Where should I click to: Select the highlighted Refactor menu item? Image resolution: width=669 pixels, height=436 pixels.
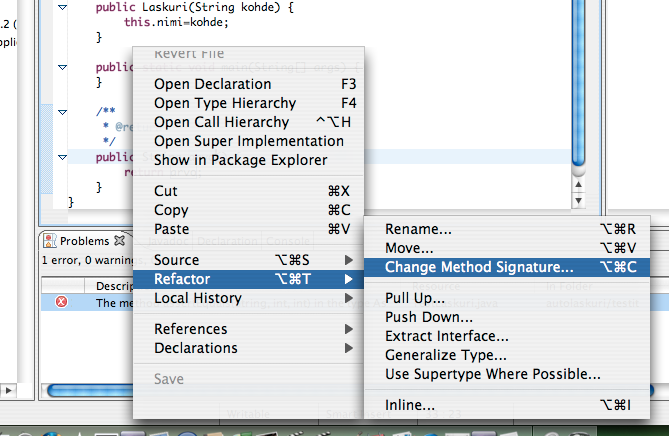point(249,279)
